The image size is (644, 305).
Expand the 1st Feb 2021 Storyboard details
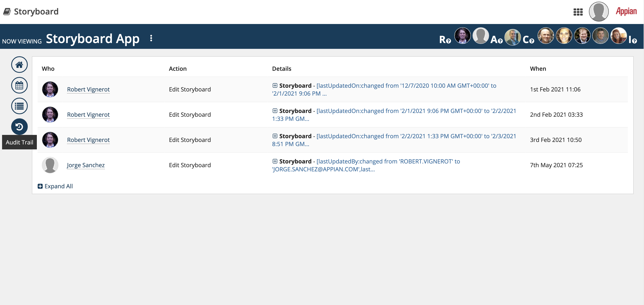pos(275,85)
